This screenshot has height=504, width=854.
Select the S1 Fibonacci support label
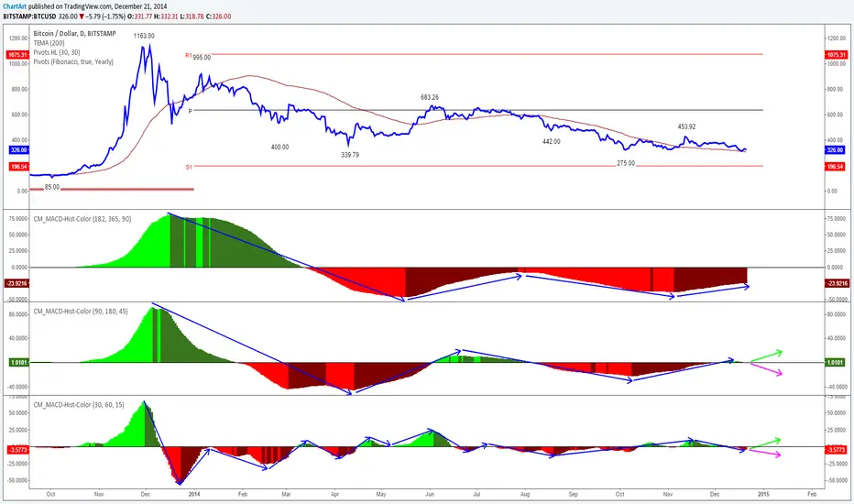[x=189, y=168]
